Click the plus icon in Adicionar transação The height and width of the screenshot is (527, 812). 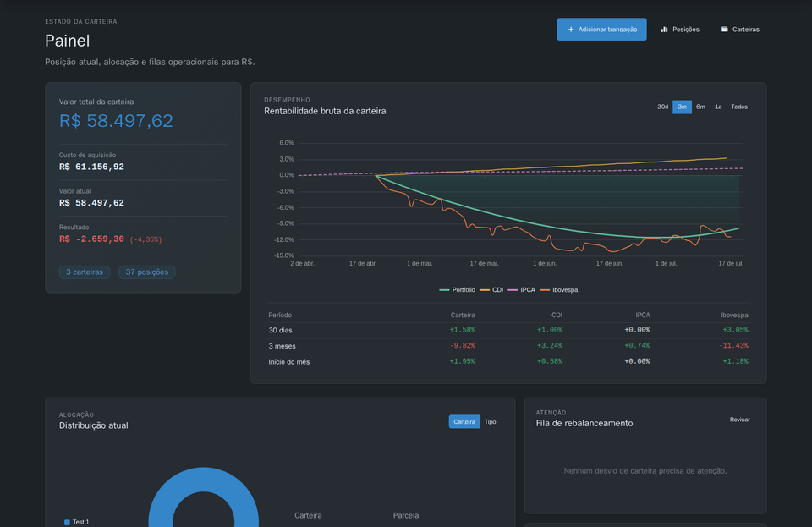[571, 30]
